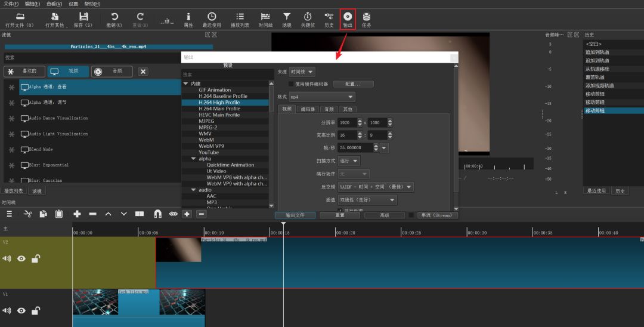
Task: Hide the V2 track with eye icon
Action: click(x=21, y=258)
